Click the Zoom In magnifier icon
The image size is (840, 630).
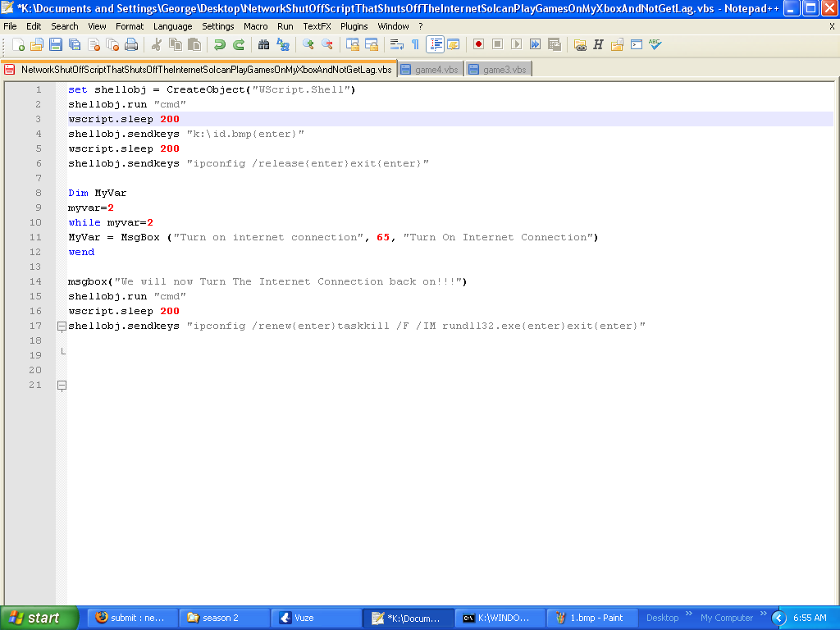(308, 44)
